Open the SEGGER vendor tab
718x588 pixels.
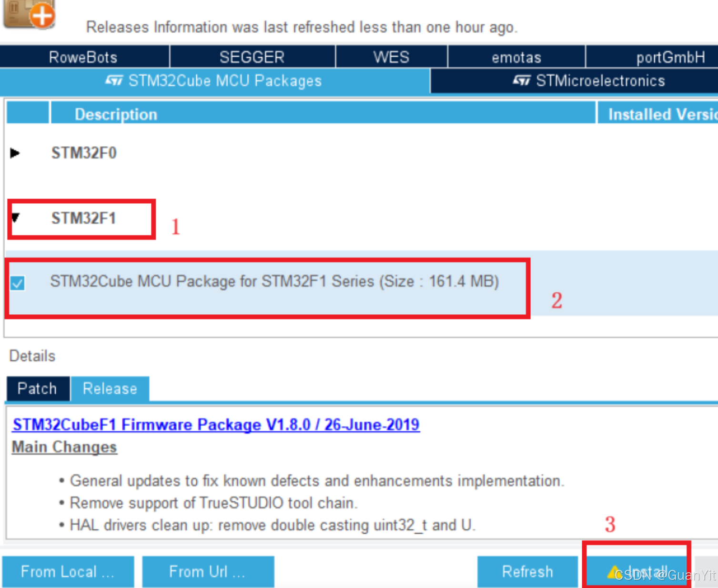252,57
